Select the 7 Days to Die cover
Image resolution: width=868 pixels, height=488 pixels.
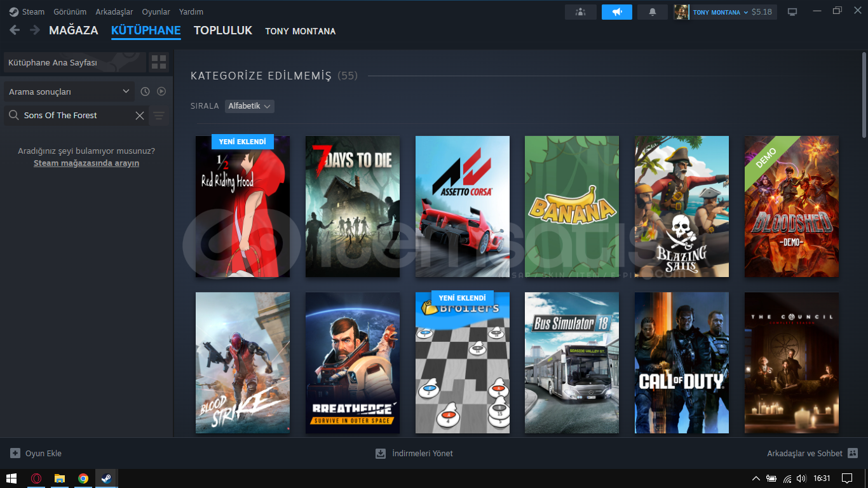click(353, 206)
